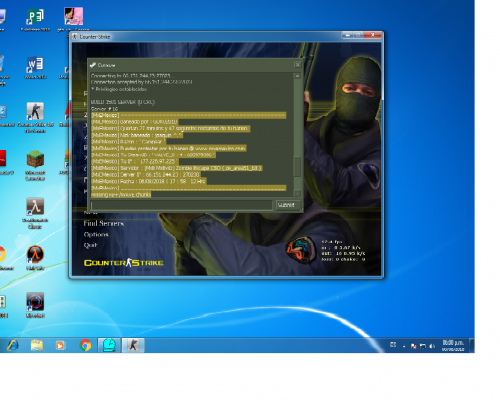Image resolution: width=500 pixels, height=400 pixels.
Task: Click console scrollbar up arrow
Action: click(297, 76)
